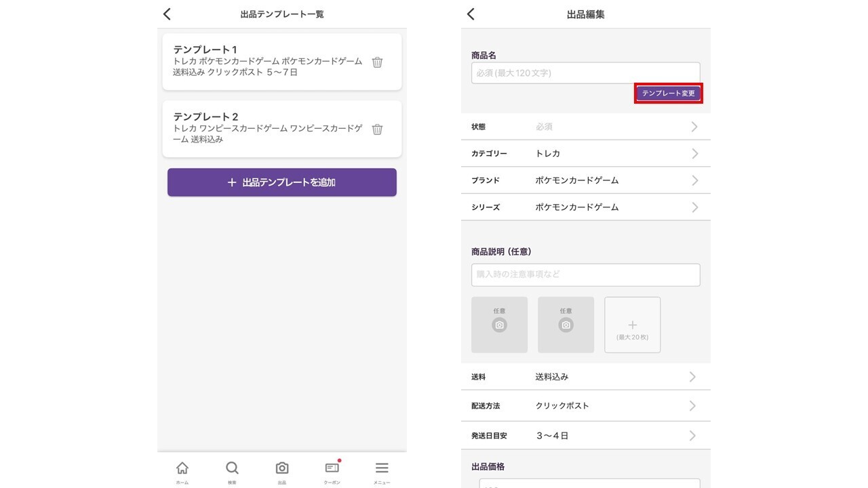Open the ブランド row chevron
The width and height of the screenshot is (868, 488).
tap(694, 180)
